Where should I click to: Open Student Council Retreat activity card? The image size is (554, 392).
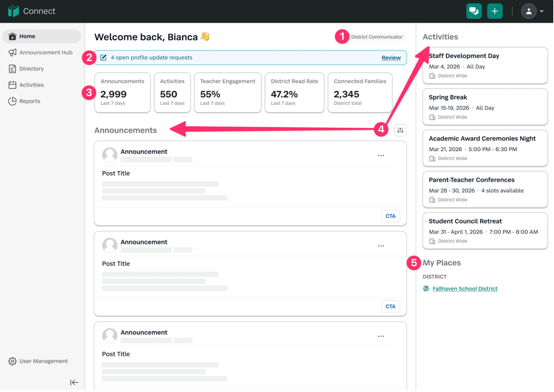[485, 231]
